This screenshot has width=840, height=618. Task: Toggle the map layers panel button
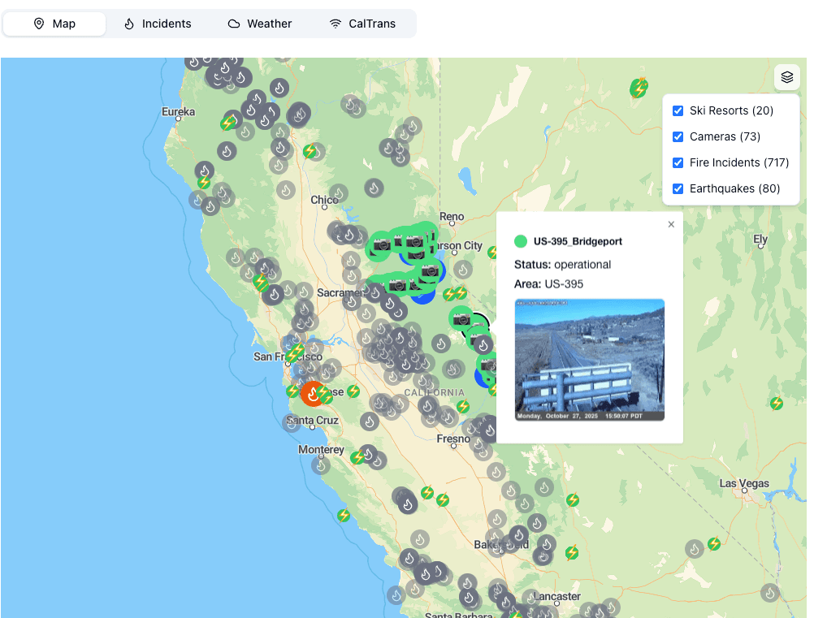click(x=786, y=77)
